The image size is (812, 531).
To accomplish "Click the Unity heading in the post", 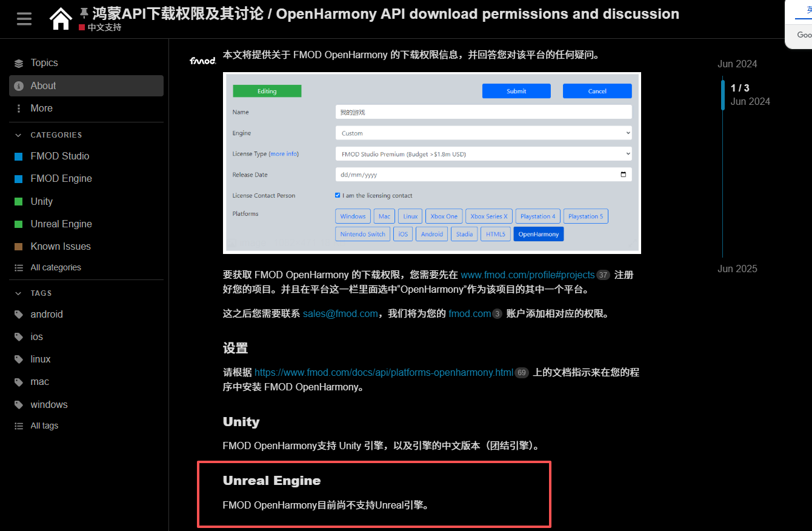I will tap(241, 422).
